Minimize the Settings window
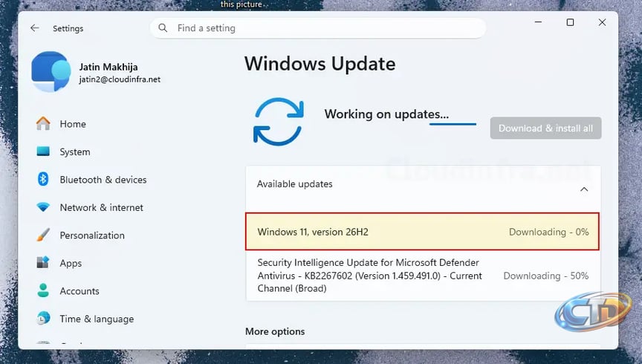The width and height of the screenshot is (642, 364). tap(539, 22)
